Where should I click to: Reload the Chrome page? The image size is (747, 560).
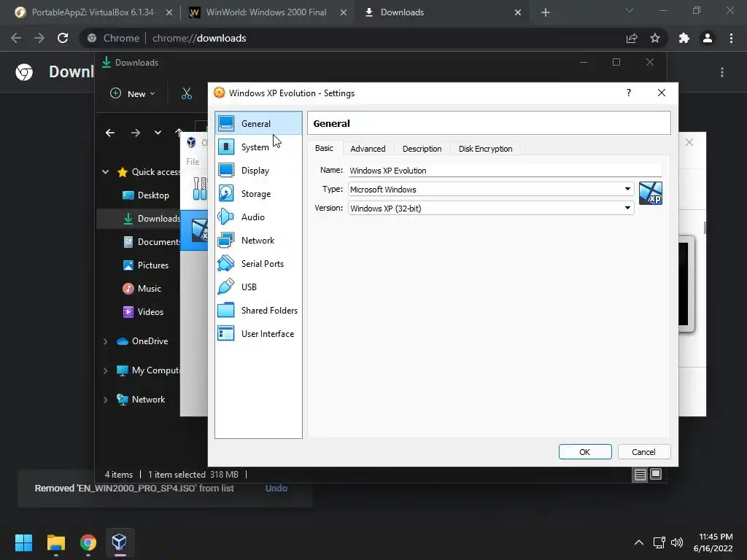63,38
